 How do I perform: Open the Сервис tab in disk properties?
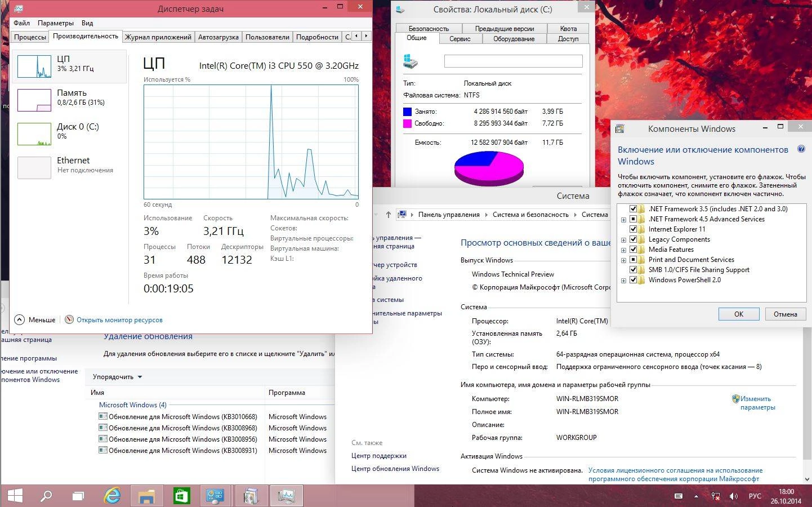(460, 39)
